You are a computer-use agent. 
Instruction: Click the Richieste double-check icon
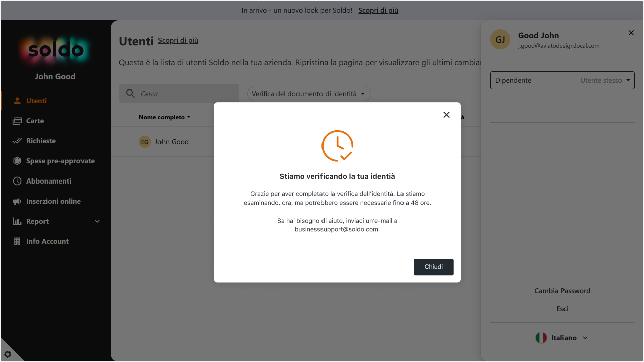pos(17,141)
